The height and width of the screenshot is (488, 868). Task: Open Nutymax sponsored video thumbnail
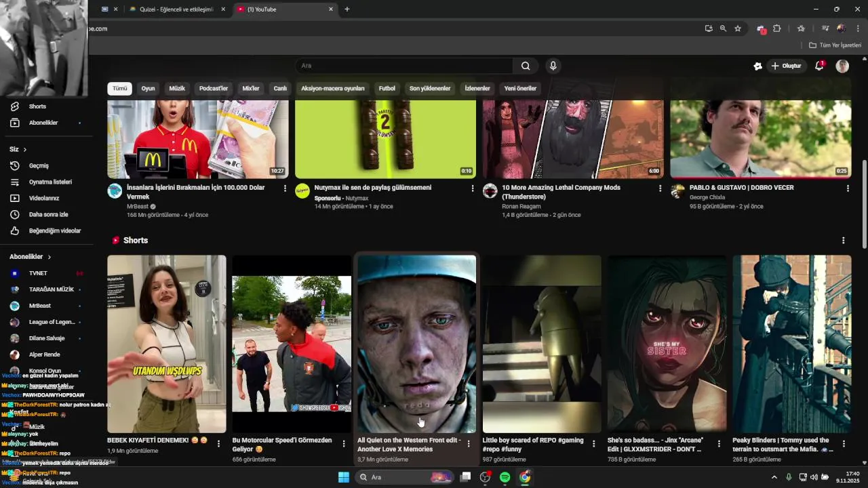pyautogui.click(x=385, y=139)
